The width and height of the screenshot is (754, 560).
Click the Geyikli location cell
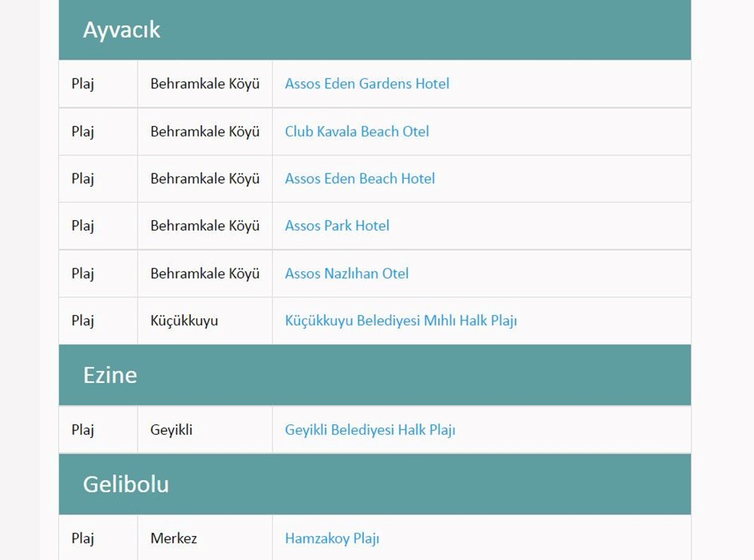click(170, 430)
